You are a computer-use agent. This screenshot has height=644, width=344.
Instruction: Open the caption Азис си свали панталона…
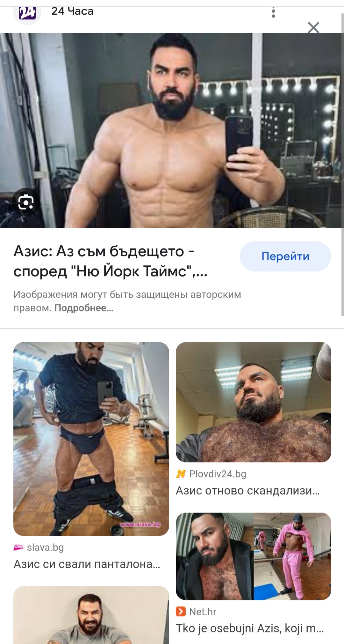point(87,564)
